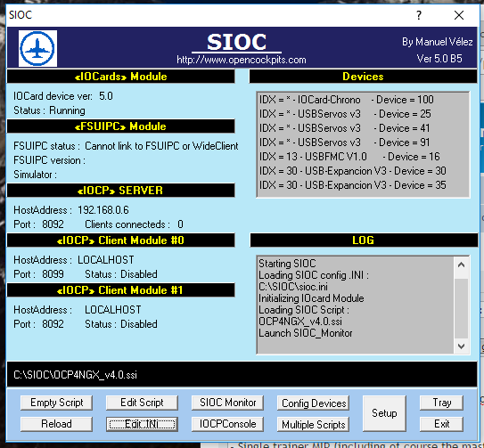Image resolution: width=484 pixels, height=448 pixels.
Task: Select USB-Expancion V3 Device = 30 entry
Action: coord(352,171)
